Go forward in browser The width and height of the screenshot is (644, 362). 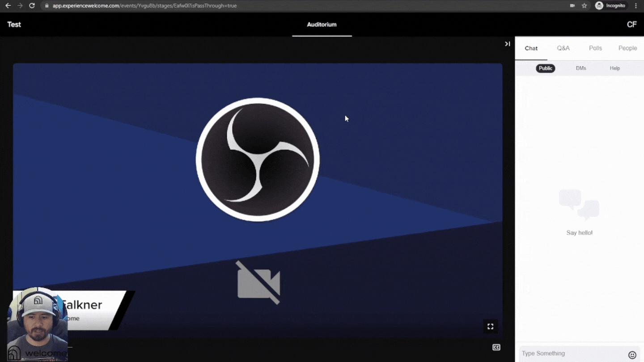[20, 6]
